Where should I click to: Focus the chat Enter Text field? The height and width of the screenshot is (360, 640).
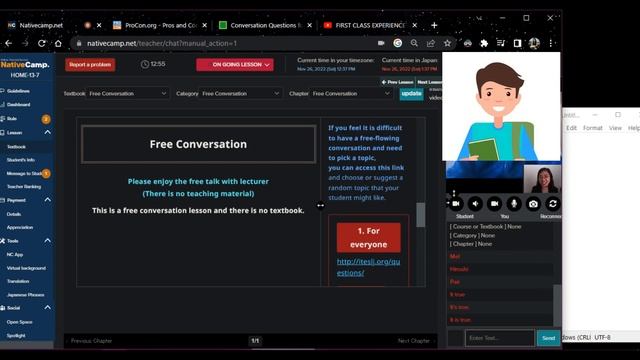click(x=500, y=338)
